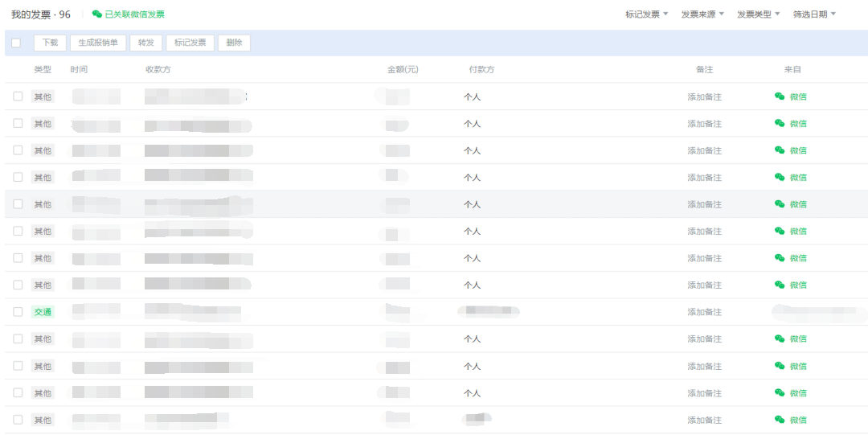Open the 发票来源 filter dropdown
This screenshot has height=435, width=868.
(702, 14)
